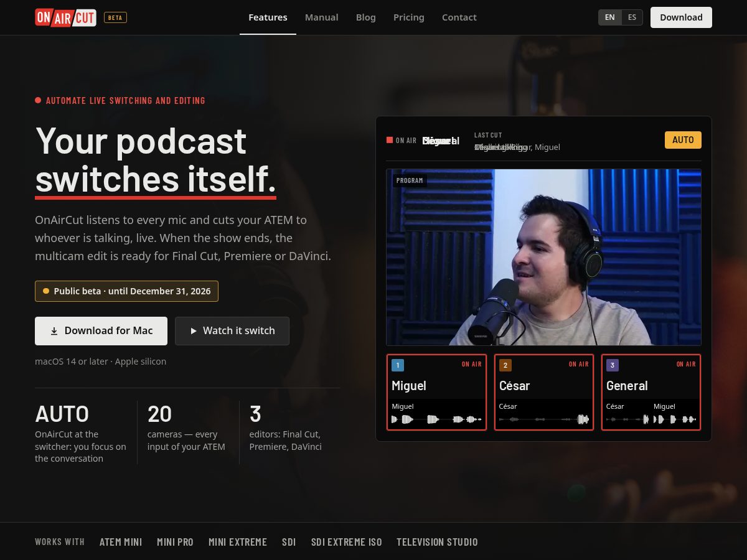Viewport: 747px width, 560px height.
Task: Open the Features nav tab
Action: click(x=268, y=17)
